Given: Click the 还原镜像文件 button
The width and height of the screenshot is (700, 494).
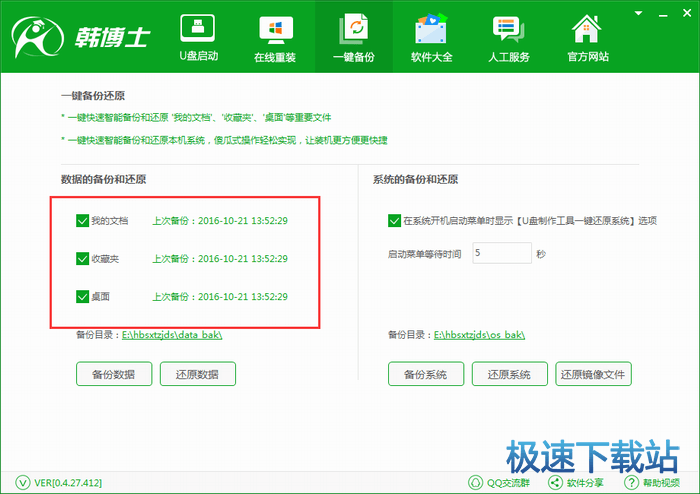Looking at the screenshot, I should coord(593,374).
